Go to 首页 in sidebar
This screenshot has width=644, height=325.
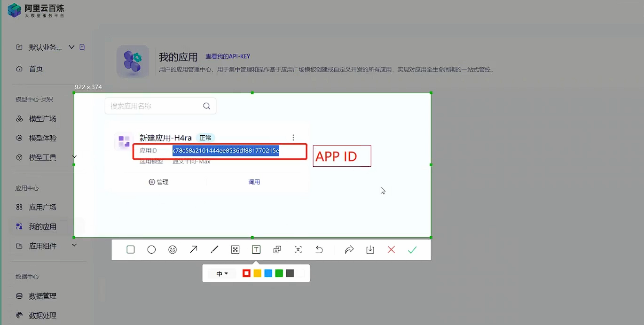[36, 69]
